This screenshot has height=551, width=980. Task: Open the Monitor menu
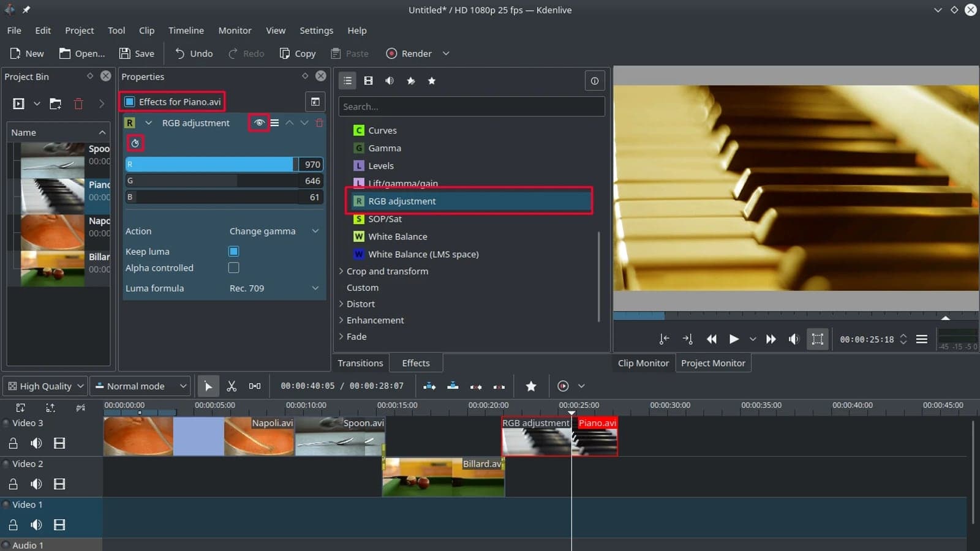click(235, 31)
